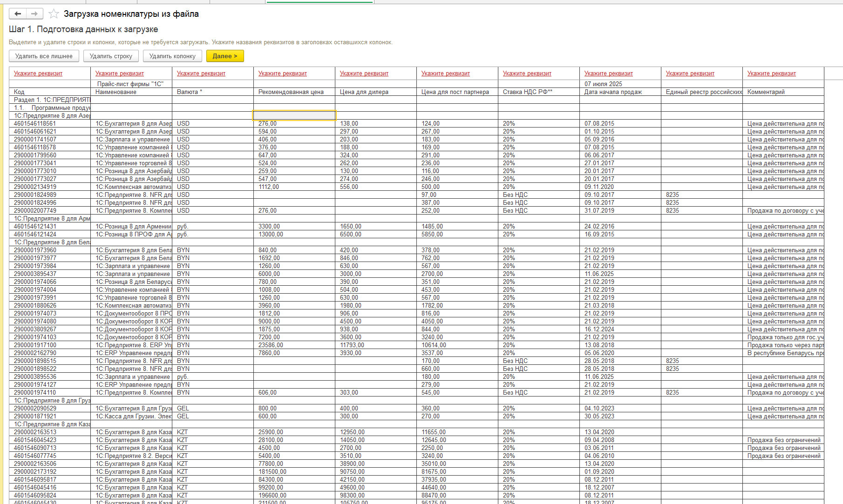843x504 pixels.
Task: Click the 'Удалить колонку' button
Action: [x=172, y=56]
